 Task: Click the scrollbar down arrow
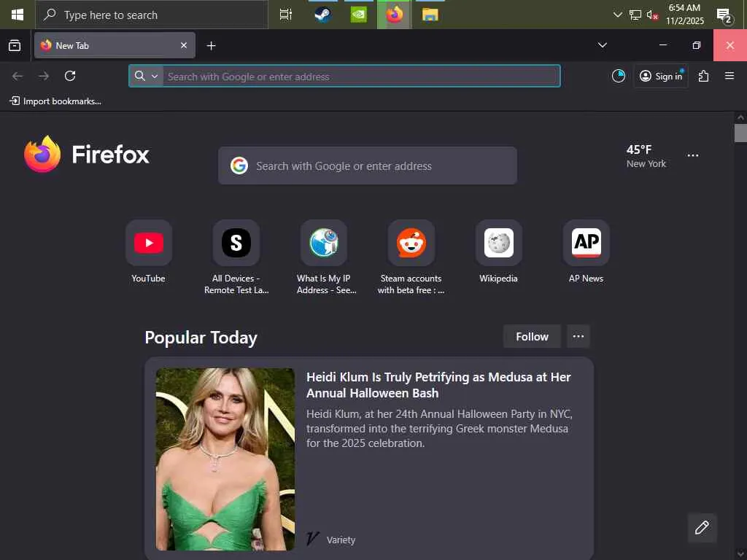click(x=740, y=554)
